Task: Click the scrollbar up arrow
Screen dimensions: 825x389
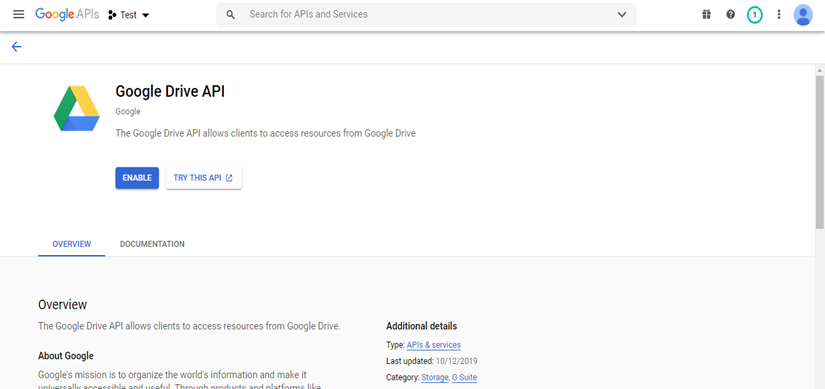Action: point(820,70)
